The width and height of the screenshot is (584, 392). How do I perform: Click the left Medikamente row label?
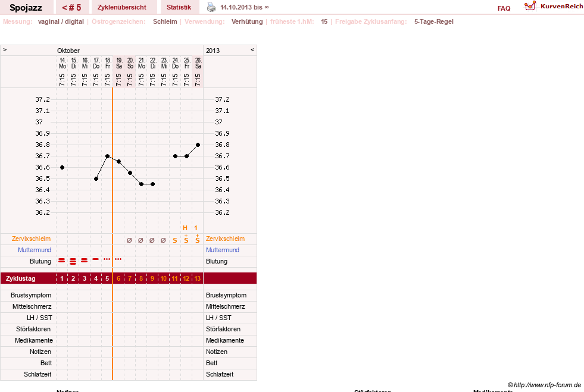(34, 340)
